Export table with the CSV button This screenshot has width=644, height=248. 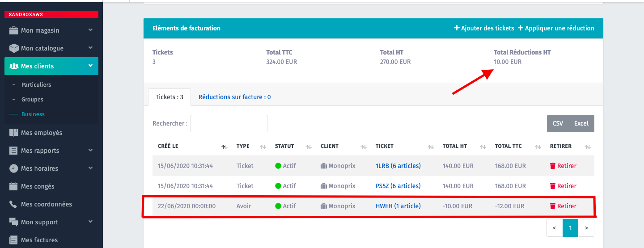(x=558, y=123)
